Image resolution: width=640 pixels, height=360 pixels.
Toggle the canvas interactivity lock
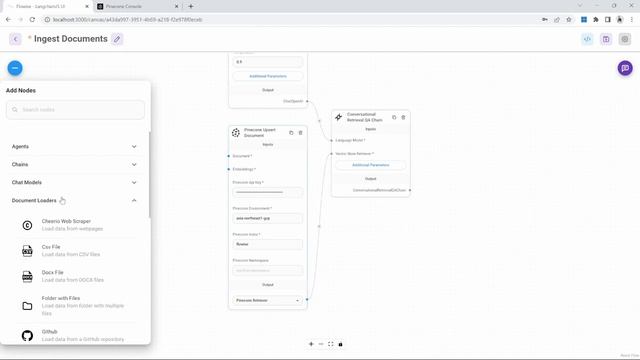click(x=340, y=344)
